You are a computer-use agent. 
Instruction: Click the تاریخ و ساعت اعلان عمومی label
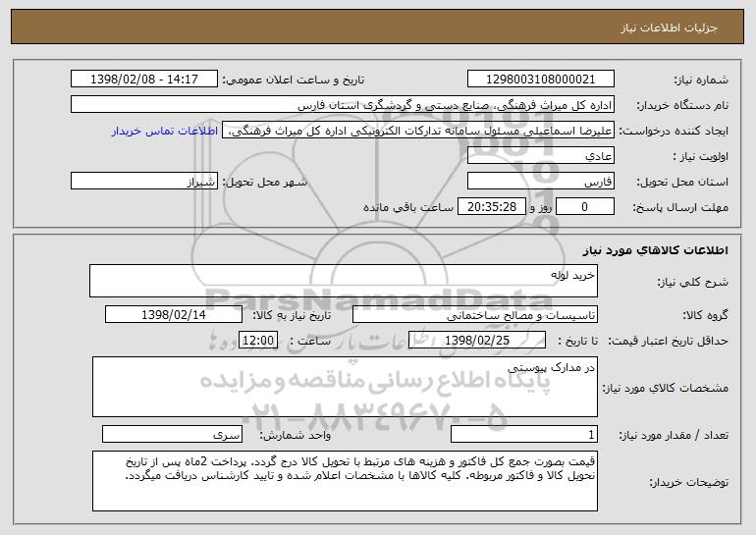(x=294, y=80)
